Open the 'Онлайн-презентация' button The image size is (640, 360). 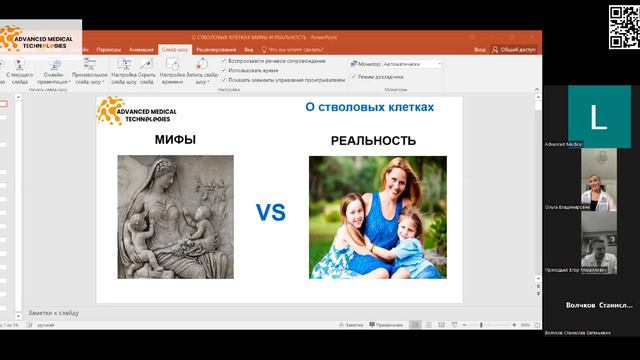(x=54, y=71)
